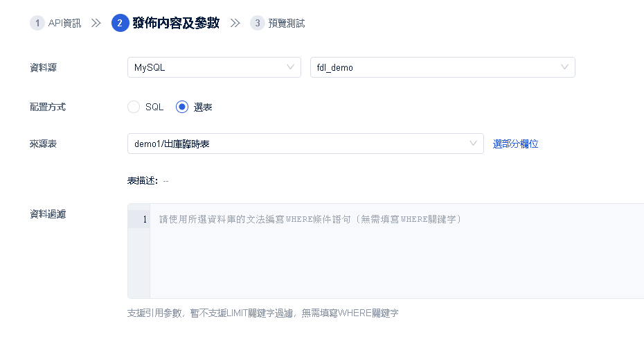Image resolution: width=644 pixels, height=337 pixels.
Task: Expand the fdl_demo connection dropdown
Action: point(442,67)
